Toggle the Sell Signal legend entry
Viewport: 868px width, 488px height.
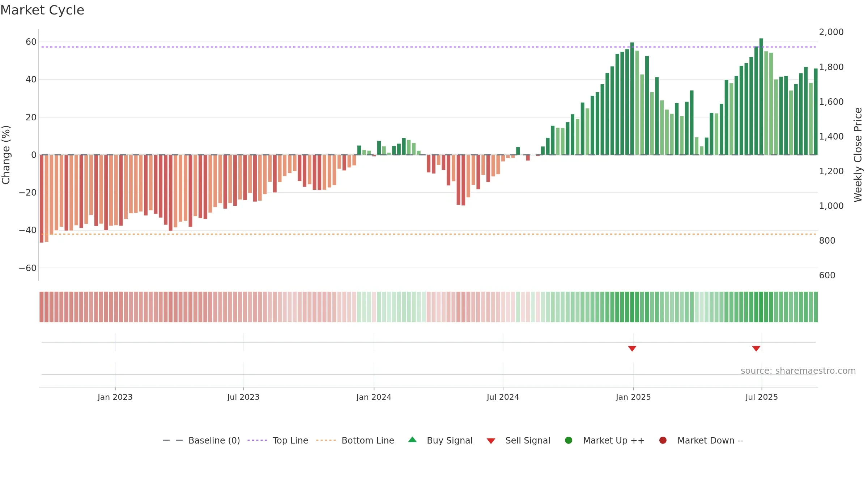[518, 440]
